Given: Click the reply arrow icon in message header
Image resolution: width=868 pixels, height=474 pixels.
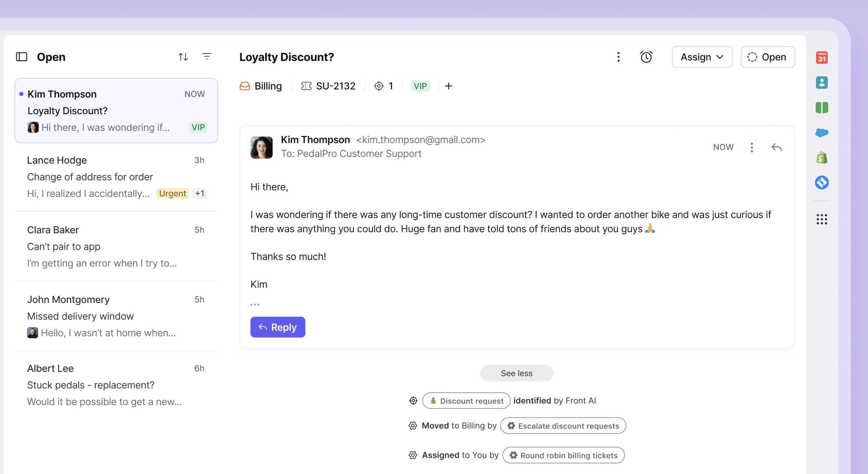Looking at the screenshot, I should tap(777, 147).
